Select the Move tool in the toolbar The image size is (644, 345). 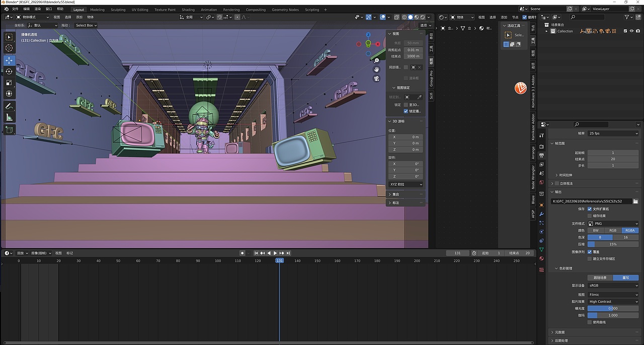[9, 60]
